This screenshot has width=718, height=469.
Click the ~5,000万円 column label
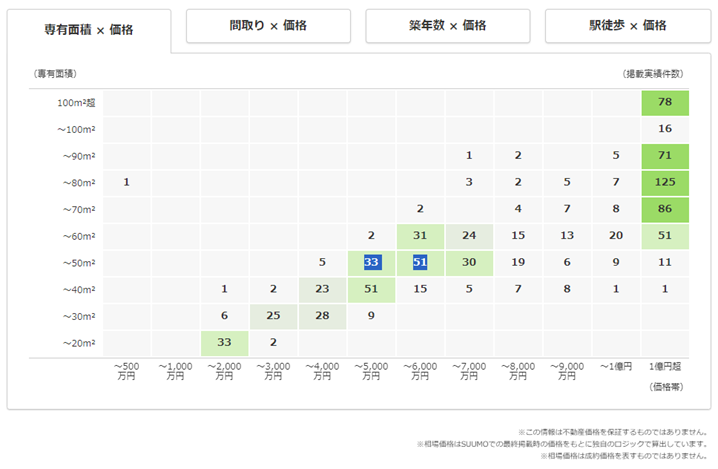click(x=371, y=371)
